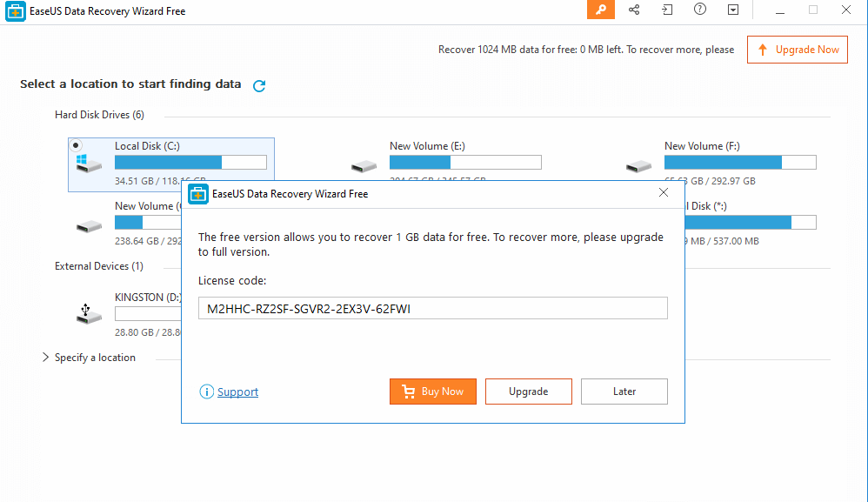
Task: Click the Disk (*:) 537.00 MB usage bar
Action: [750, 222]
